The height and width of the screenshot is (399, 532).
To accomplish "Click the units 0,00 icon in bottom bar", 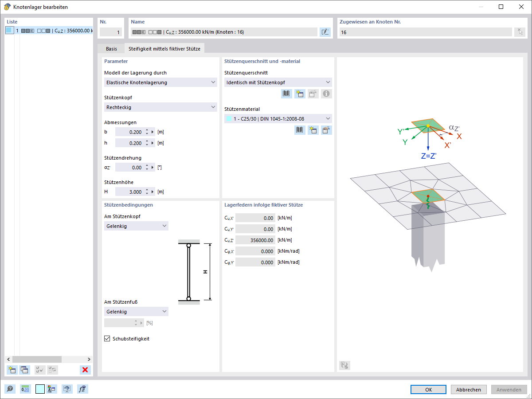I will (25, 389).
